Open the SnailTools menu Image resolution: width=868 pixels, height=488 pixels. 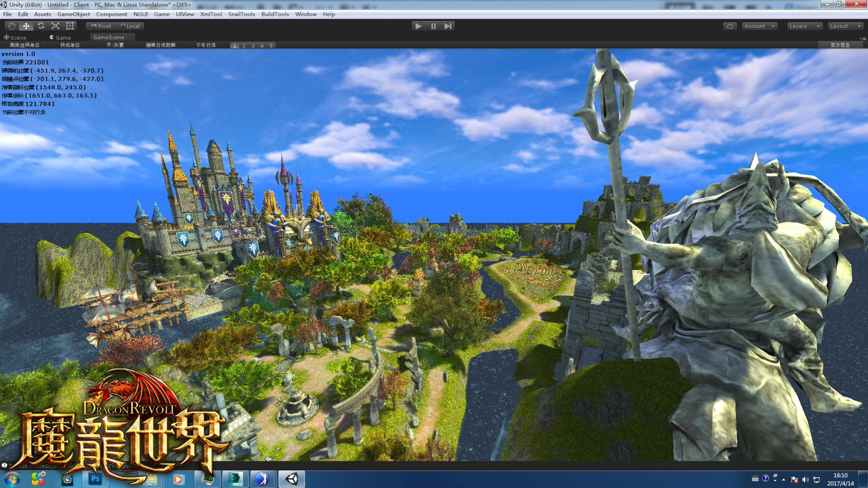coord(241,14)
